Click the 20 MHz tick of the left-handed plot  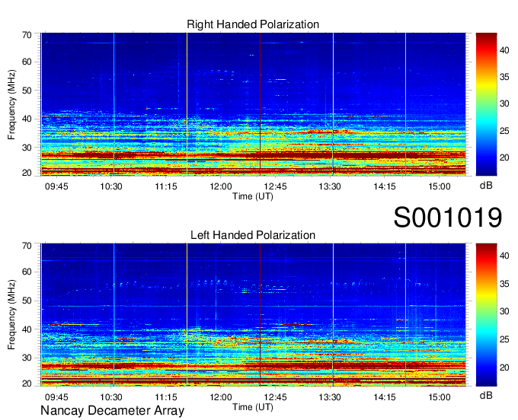pos(27,383)
